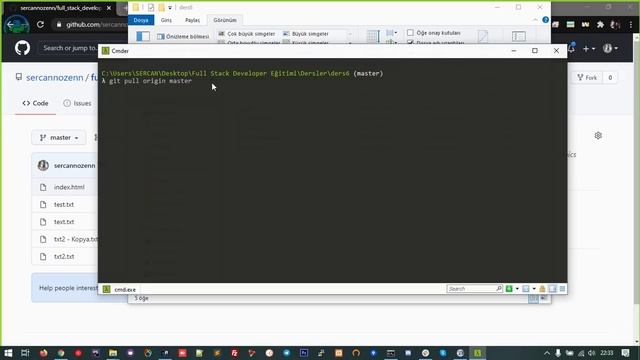This screenshot has width=640, height=360.
Task: Click the Fork button on GitHub
Action: [x=587, y=78]
